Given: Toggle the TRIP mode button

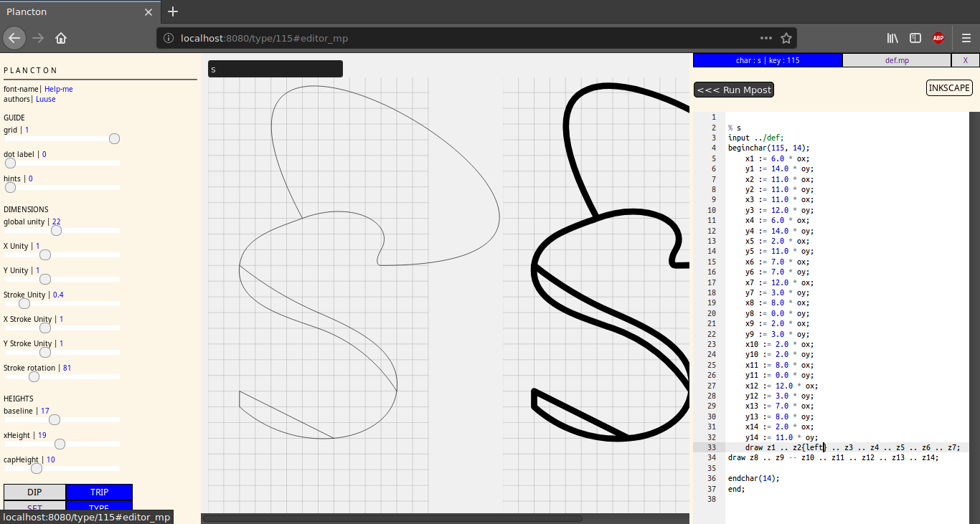Looking at the screenshot, I should coord(99,492).
